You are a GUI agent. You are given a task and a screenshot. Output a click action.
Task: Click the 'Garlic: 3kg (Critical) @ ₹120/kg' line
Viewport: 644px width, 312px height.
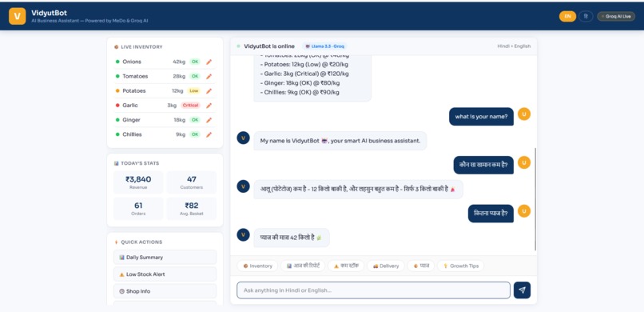coord(304,74)
